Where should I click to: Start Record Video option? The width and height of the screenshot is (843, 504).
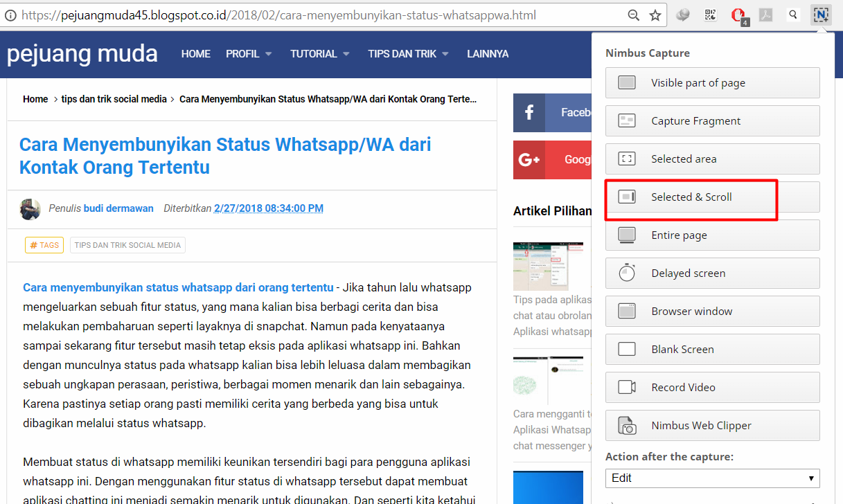coord(713,387)
